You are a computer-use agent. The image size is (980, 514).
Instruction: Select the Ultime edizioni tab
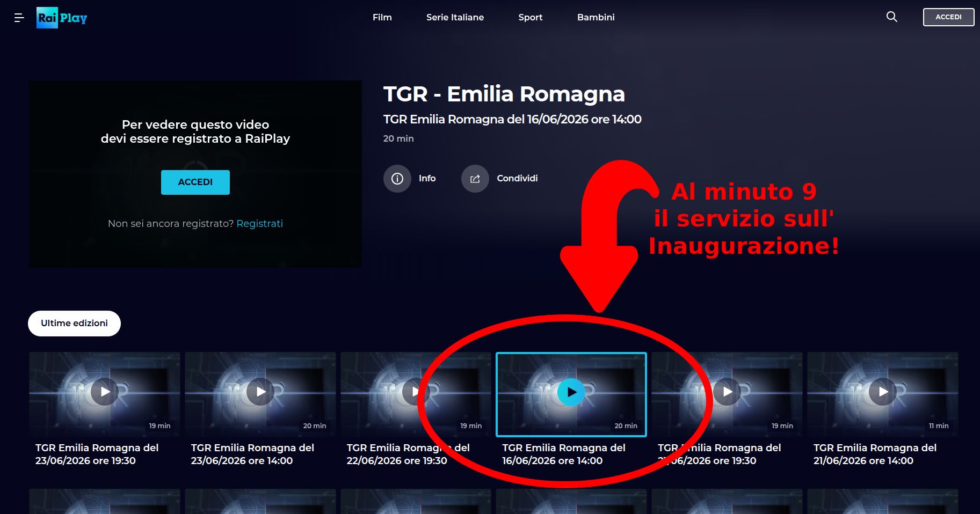pos(74,324)
